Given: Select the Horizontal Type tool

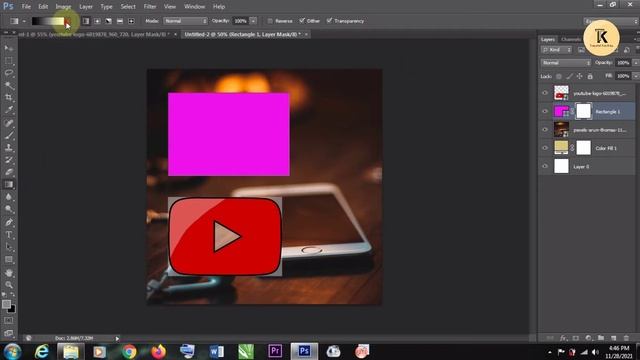Looking at the screenshot, I should pyautogui.click(x=9, y=235).
